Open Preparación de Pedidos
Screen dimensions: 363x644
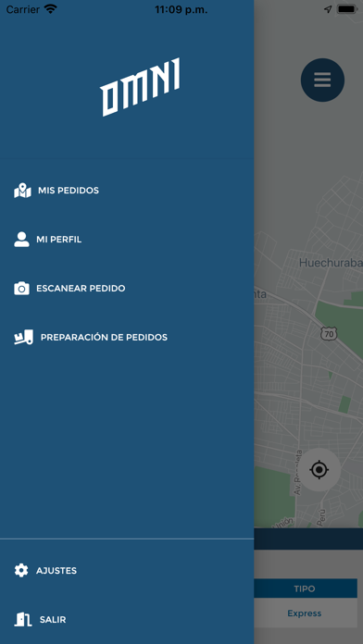coord(104,337)
